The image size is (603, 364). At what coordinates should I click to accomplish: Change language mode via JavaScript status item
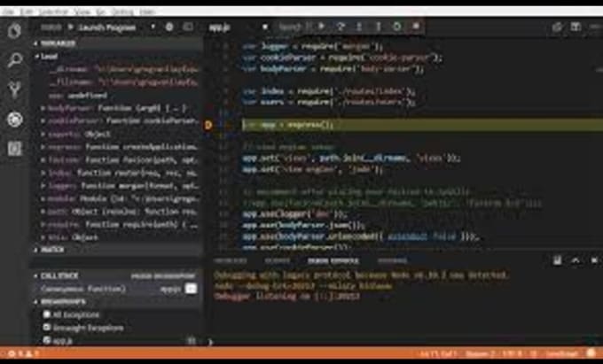(x=562, y=353)
